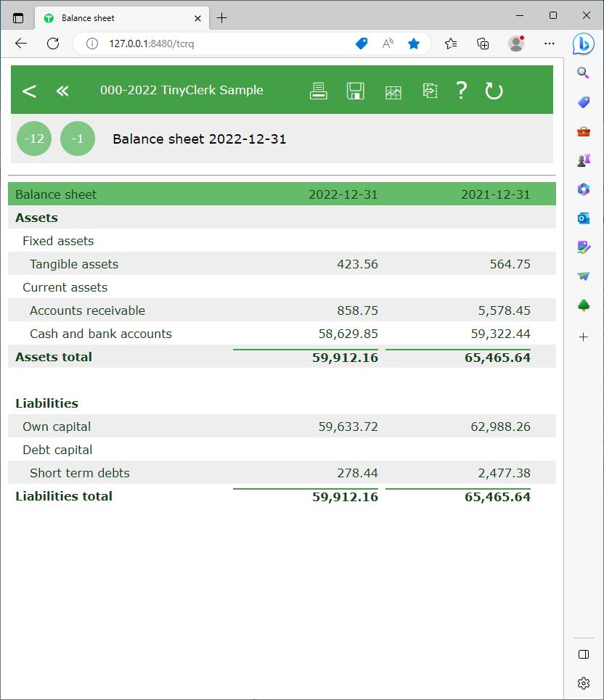Open the chart view icon
The width and height of the screenshot is (604, 700).
click(x=393, y=91)
